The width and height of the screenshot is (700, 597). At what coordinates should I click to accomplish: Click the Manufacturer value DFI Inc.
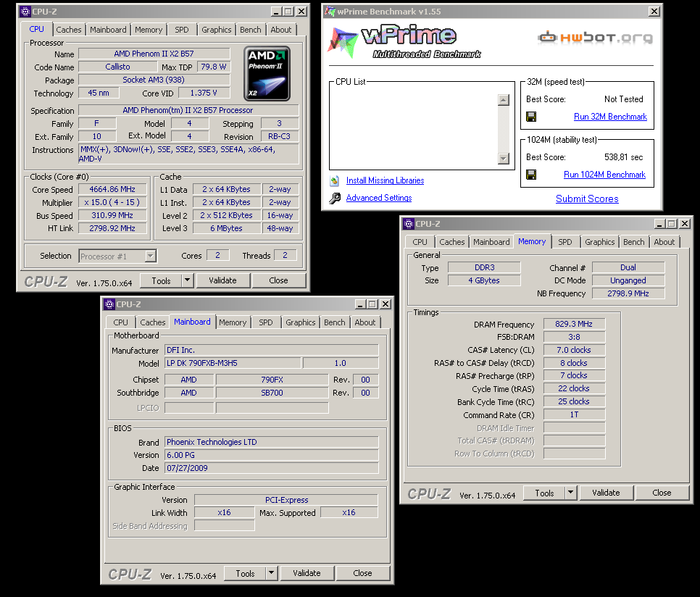point(272,350)
